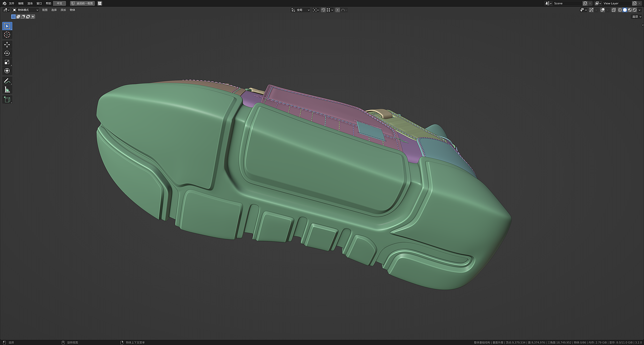644x345 pixels.
Task: Click the View Layer name field
Action: (617, 3)
